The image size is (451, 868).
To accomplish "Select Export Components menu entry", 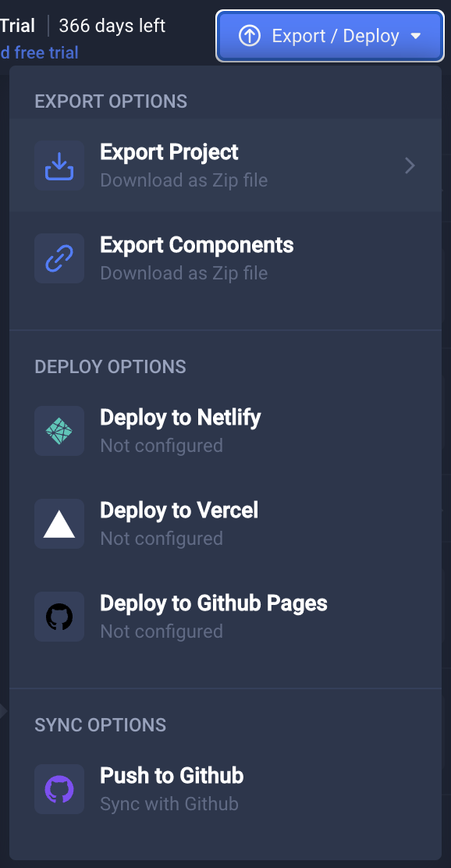I will 225,258.
